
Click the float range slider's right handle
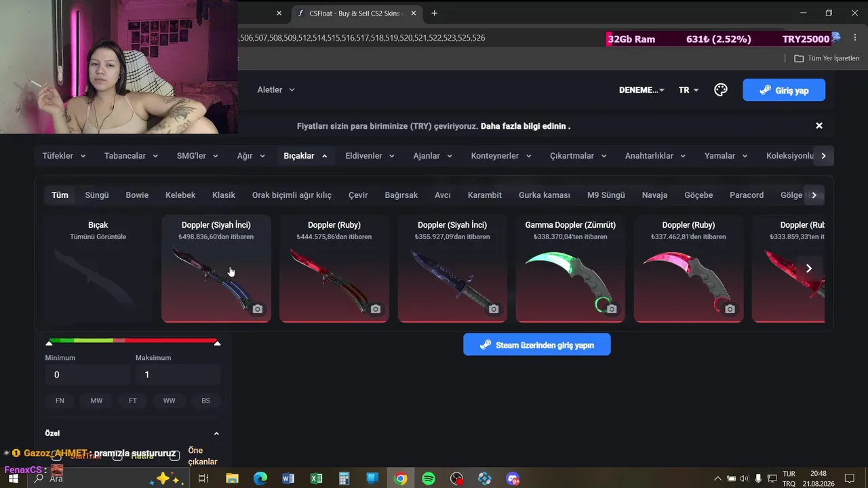coord(217,343)
